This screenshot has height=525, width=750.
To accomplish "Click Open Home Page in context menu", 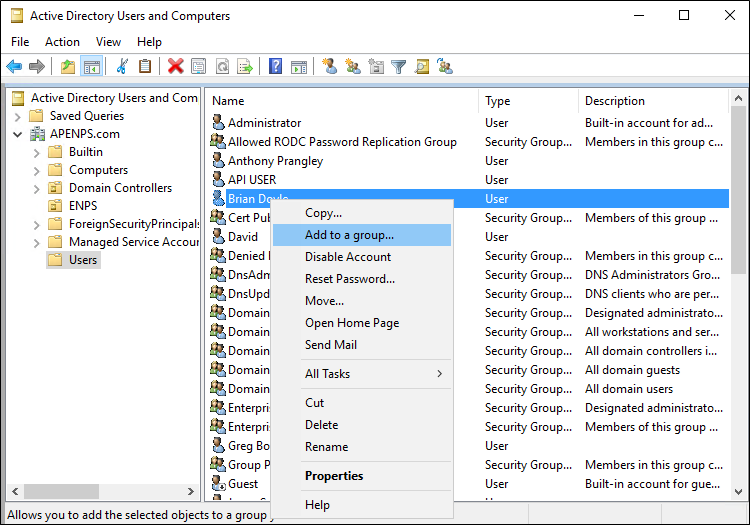I will click(362, 323).
